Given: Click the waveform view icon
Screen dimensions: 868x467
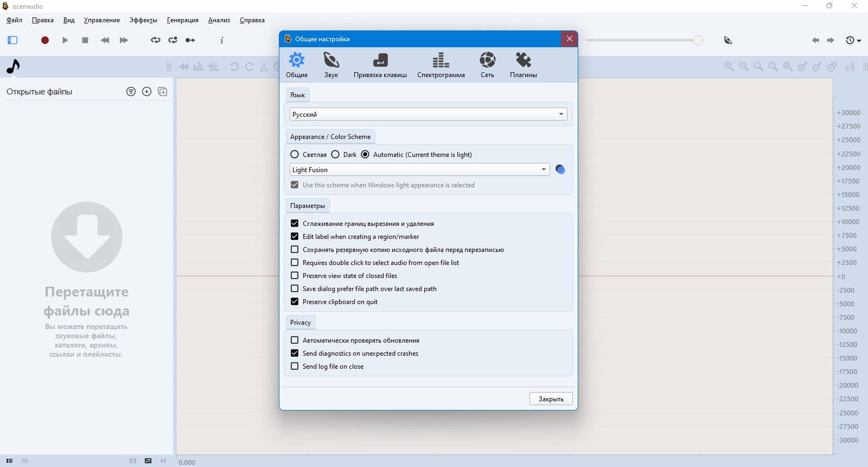Looking at the screenshot, I should pyautogui.click(x=184, y=67).
